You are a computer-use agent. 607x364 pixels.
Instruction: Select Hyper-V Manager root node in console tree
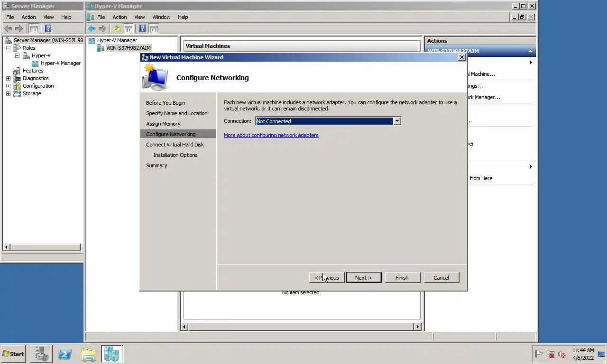(x=117, y=40)
